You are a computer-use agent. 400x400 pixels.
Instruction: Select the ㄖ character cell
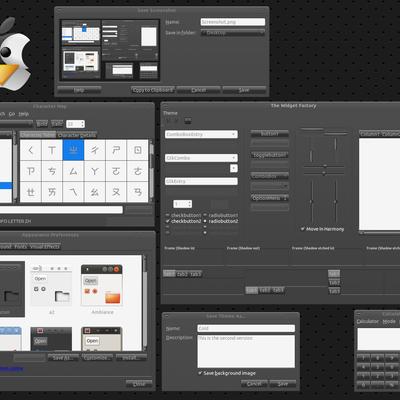137,150
